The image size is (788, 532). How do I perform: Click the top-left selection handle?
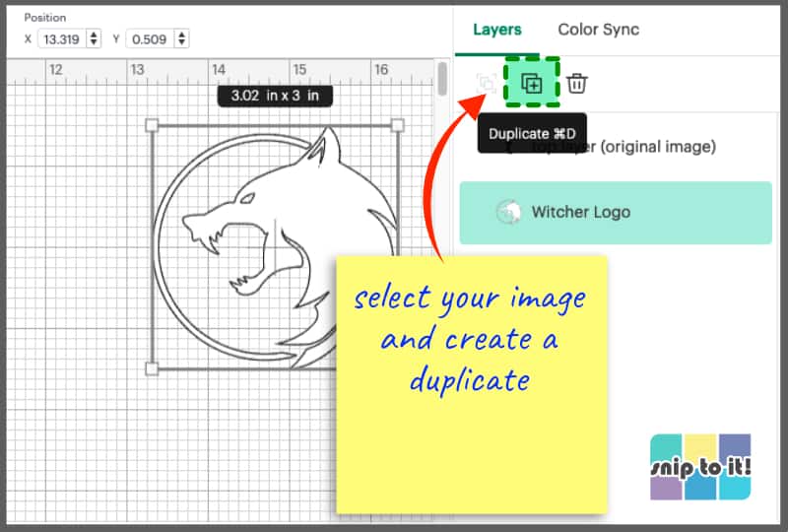tap(152, 125)
